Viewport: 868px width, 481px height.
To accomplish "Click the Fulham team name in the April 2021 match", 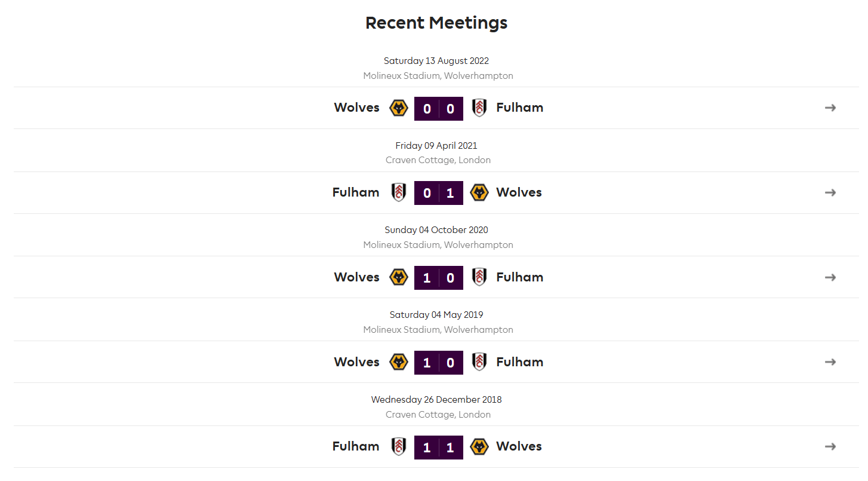I will pyautogui.click(x=356, y=192).
